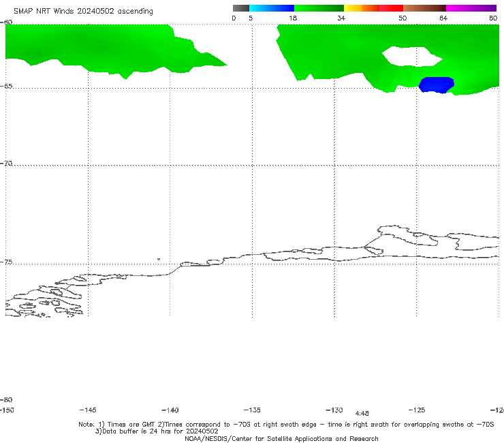This screenshot has width=504, height=443.
Task: Click the color bar label '64'
Action: click(443, 18)
